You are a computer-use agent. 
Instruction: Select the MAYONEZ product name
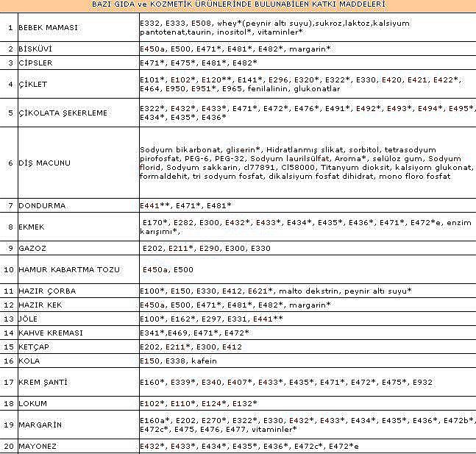pos(37,446)
